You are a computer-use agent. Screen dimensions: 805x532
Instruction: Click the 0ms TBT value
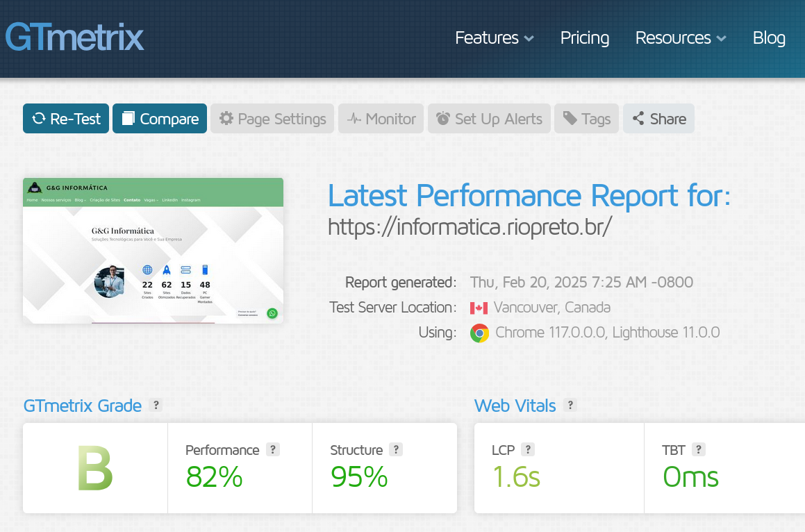[690, 476]
